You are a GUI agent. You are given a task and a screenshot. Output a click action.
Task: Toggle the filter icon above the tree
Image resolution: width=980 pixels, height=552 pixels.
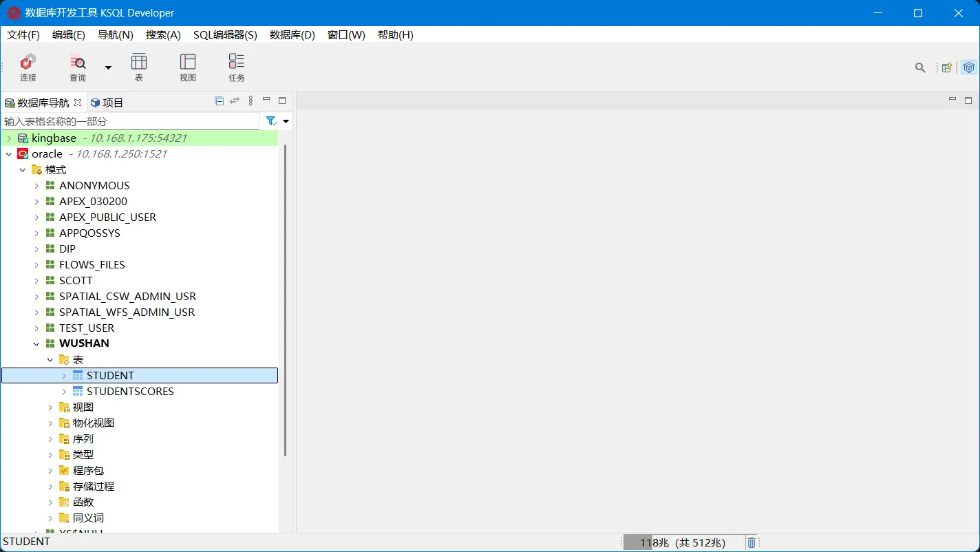[270, 120]
